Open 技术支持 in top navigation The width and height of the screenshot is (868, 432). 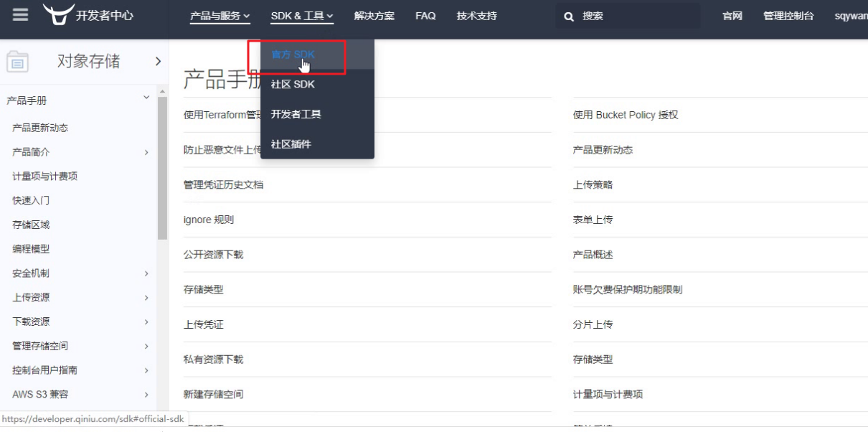[477, 16]
